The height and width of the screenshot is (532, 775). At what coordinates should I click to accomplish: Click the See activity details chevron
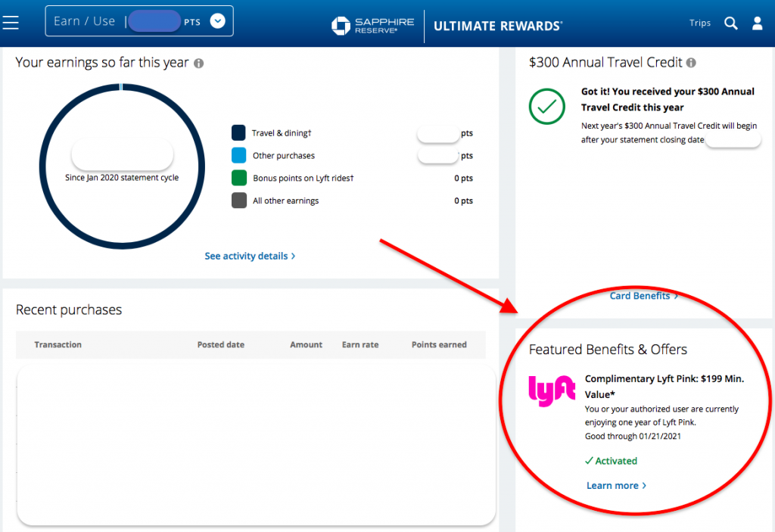pos(293,256)
